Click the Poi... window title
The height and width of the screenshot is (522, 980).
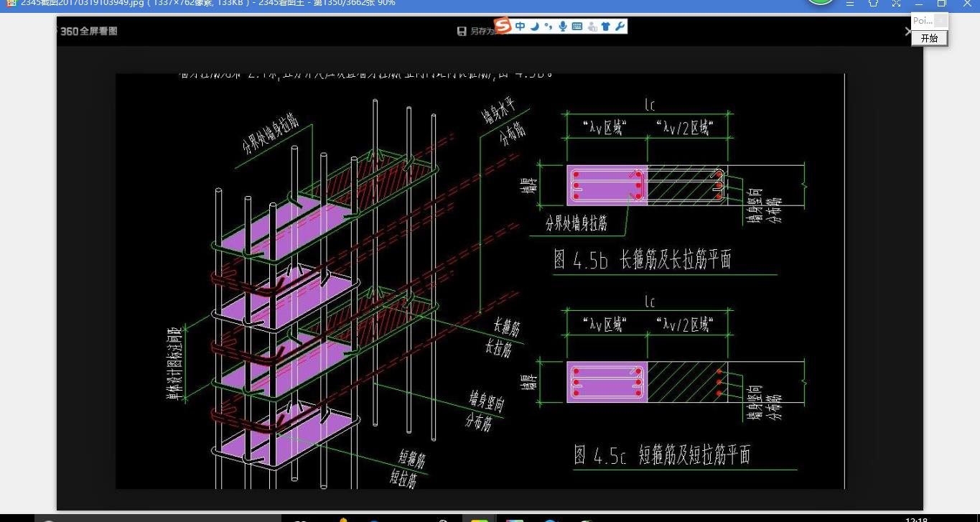click(923, 21)
